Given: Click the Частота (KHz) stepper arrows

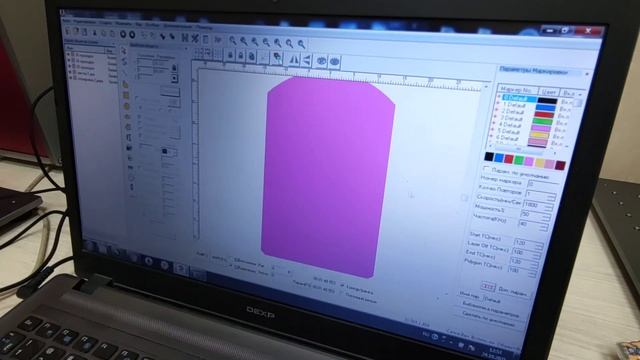Looking at the screenshot, I should (543, 226).
